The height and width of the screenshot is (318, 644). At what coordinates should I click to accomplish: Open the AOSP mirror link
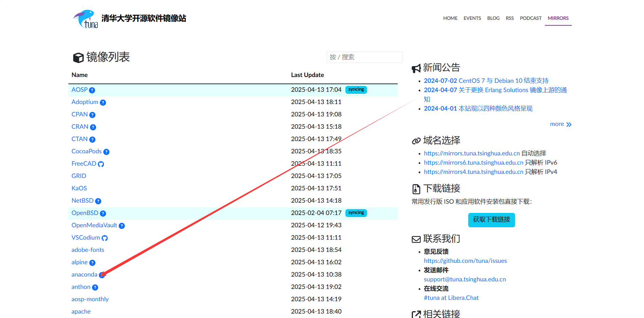coord(80,90)
